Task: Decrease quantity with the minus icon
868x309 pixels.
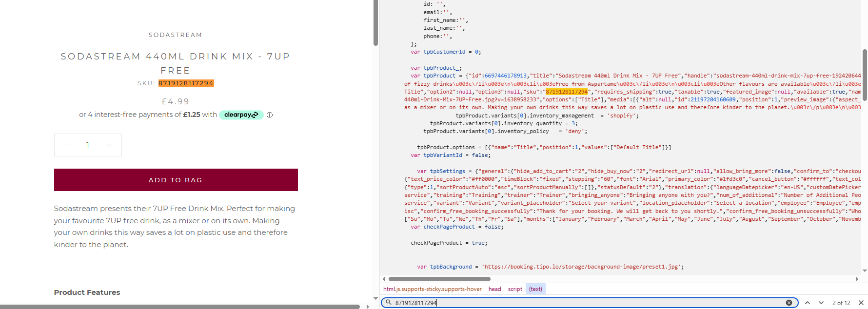Action: [67, 145]
